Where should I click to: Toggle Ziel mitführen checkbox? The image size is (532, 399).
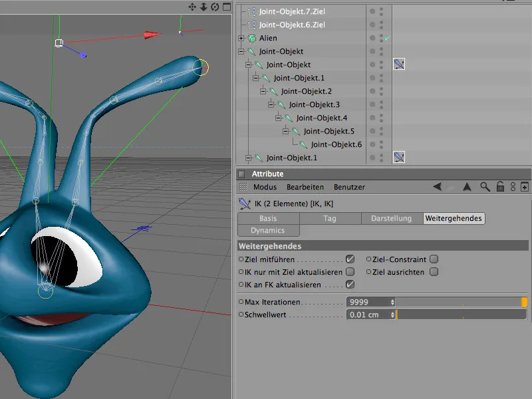pyautogui.click(x=350, y=259)
